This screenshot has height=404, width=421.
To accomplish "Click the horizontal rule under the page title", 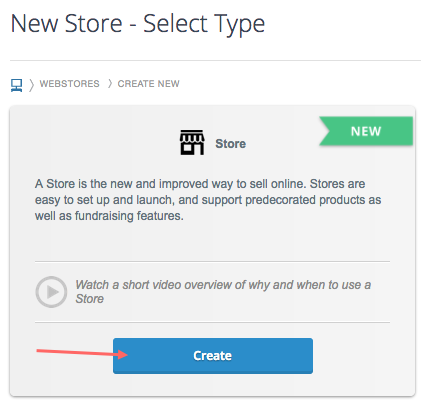I will click(215, 61).
